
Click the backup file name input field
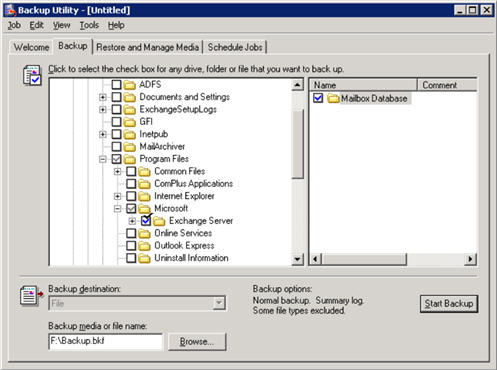(106, 341)
